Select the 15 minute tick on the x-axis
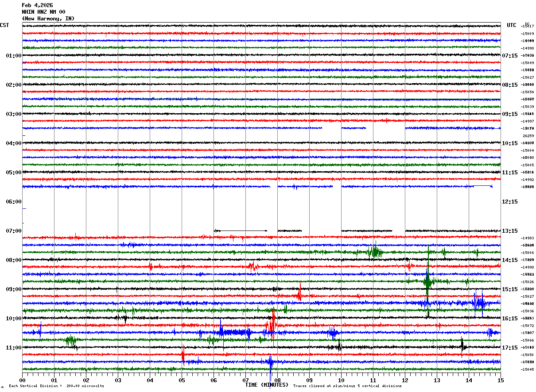 (501, 380)
